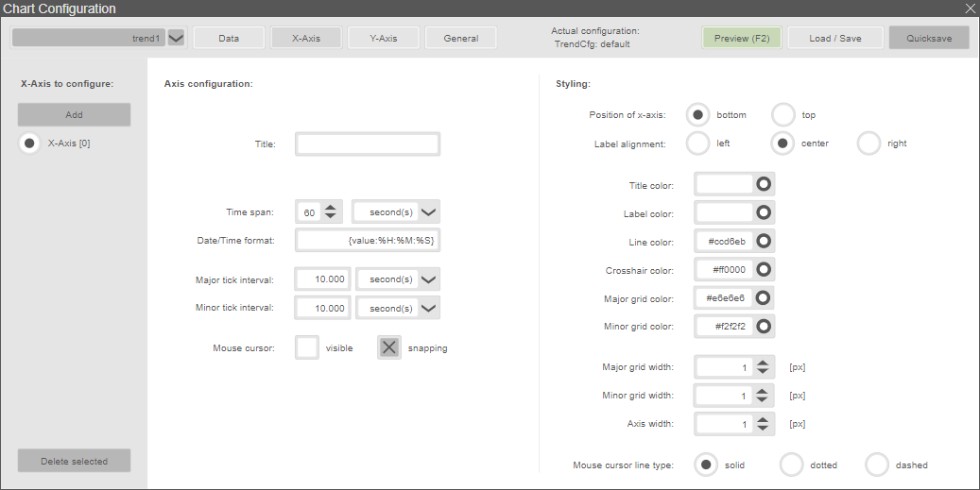Open the Label color picker icon
The height and width of the screenshot is (490, 980).
764,213
